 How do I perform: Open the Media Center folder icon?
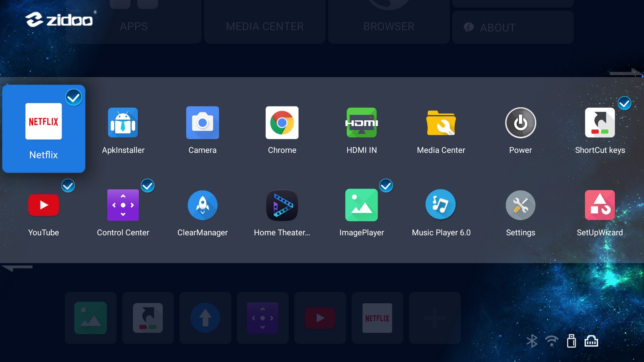coord(441,123)
